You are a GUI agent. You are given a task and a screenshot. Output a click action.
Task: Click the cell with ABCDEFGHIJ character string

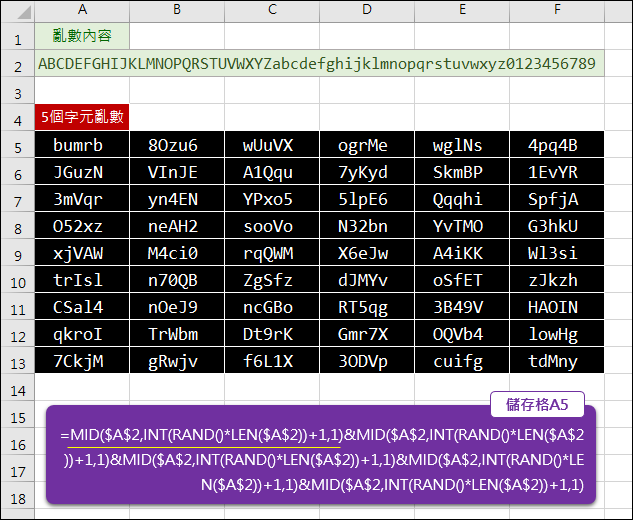click(319, 63)
